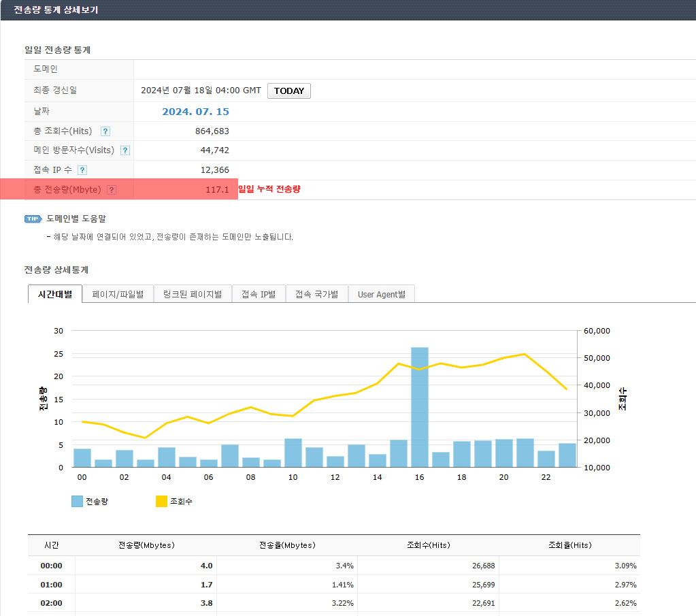Click the 00:00 time cell
The height and width of the screenshot is (616, 696).
click(x=52, y=566)
